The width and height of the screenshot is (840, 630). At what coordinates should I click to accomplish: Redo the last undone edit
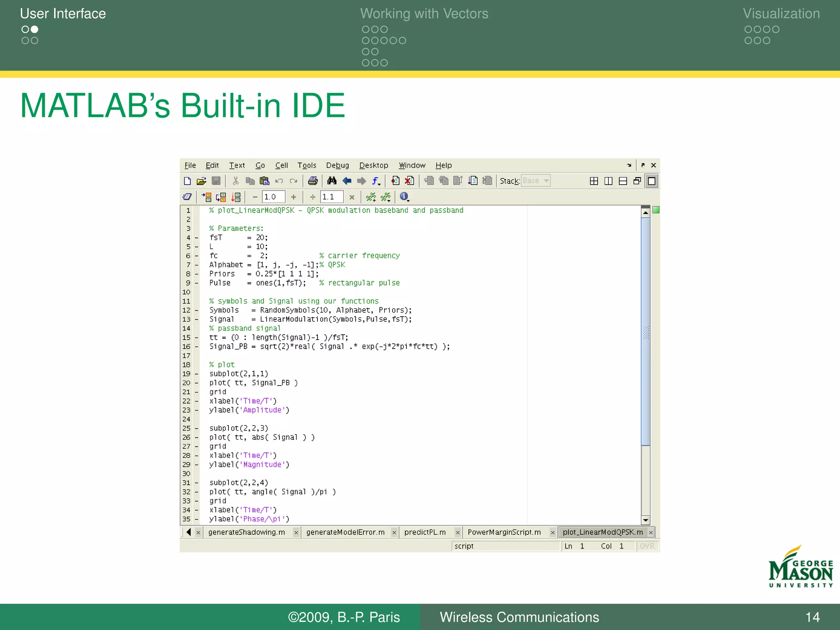293,181
